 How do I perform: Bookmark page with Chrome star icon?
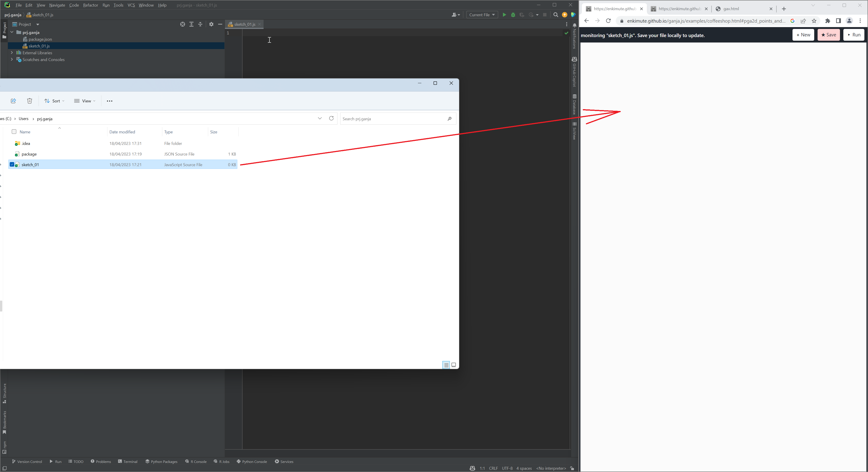814,21
